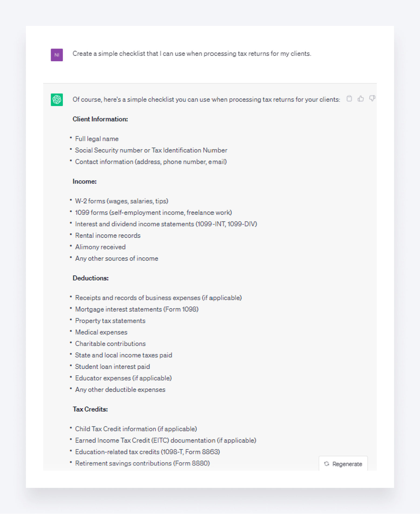Click the bullet next to Full legal name
Screen dimensions: 420x517
[71, 138]
